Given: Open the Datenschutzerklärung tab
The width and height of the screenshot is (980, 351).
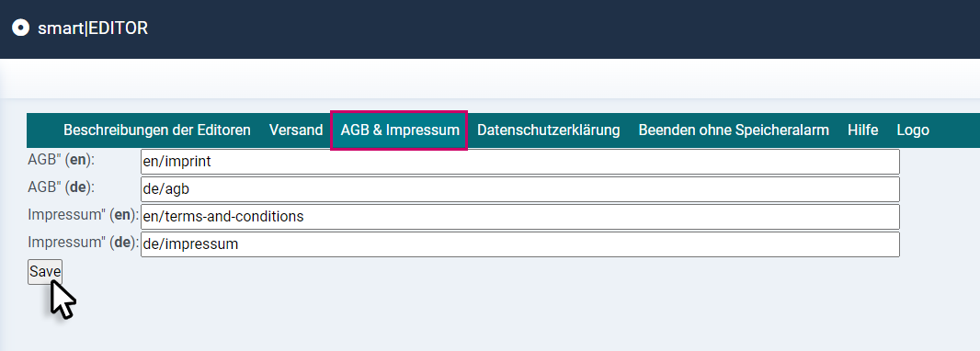Looking at the screenshot, I should click(x=548, y=130).
